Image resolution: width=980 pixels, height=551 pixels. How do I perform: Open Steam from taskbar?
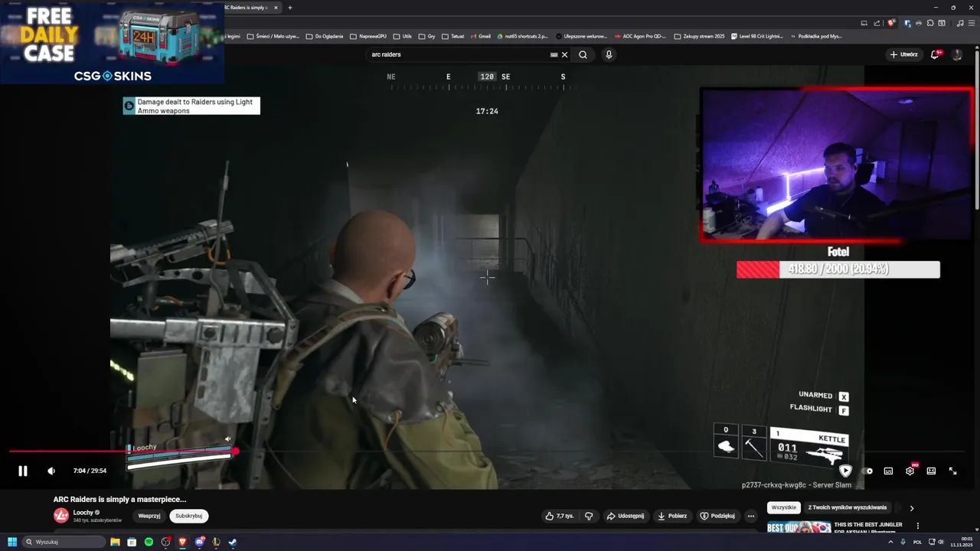click(233, 542)
